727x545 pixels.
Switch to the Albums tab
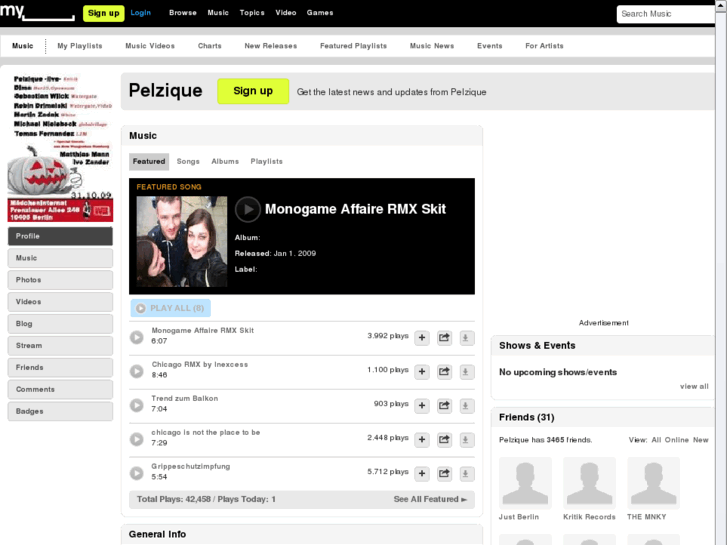pyautogui.click(x=225, y=161)
